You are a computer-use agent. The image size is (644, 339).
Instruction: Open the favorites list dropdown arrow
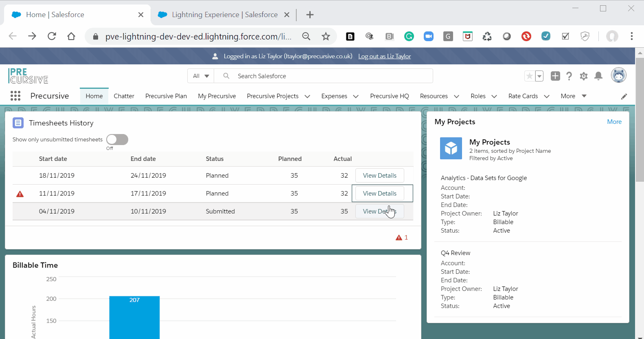coord(539,76)
